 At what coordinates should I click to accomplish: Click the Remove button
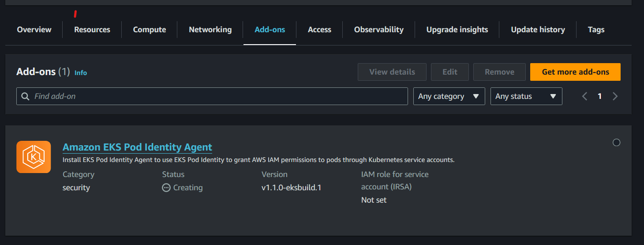(x=499, y=72)
